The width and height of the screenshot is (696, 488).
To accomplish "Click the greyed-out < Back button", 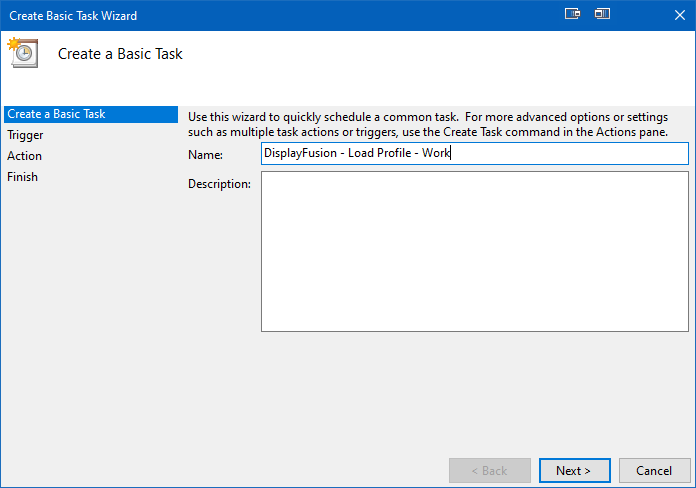I will point(490,470).
